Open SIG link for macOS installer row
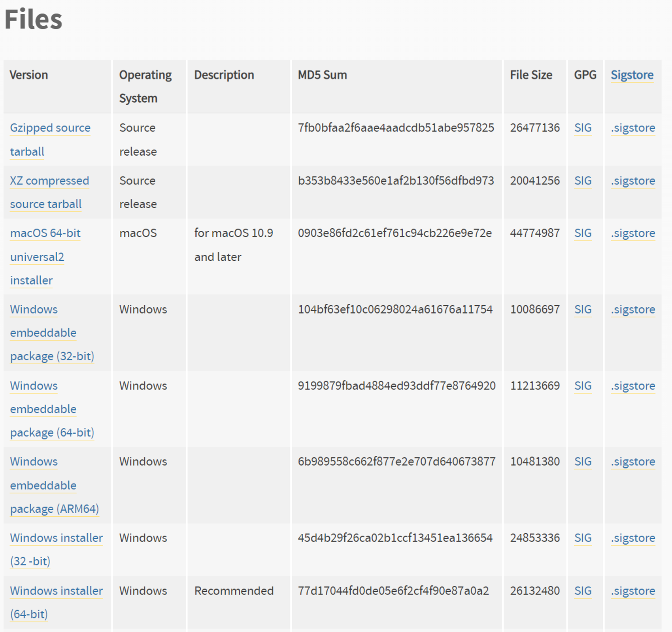 click(583, 233)
